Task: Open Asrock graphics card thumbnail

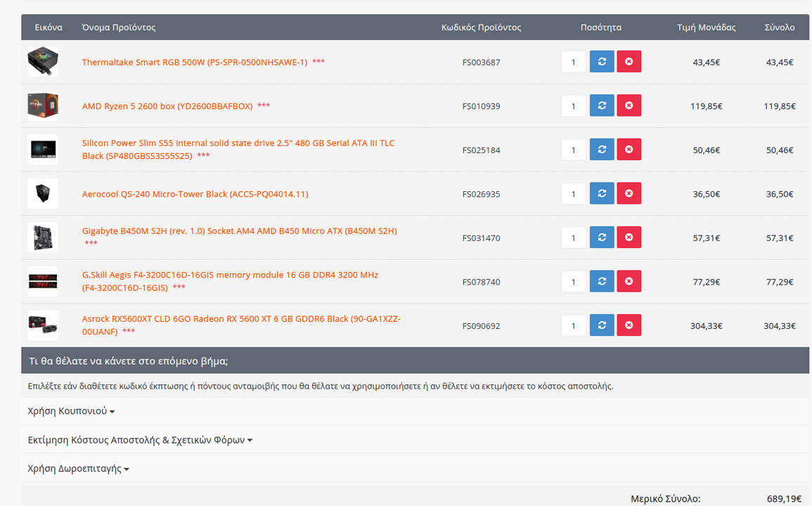Action: pyautogui.click(x=43, y=326)
